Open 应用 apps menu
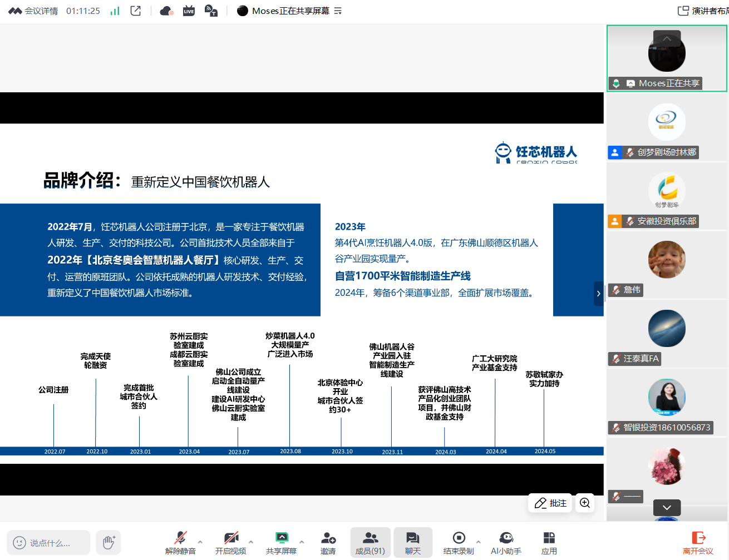 (x=549, y=542)
